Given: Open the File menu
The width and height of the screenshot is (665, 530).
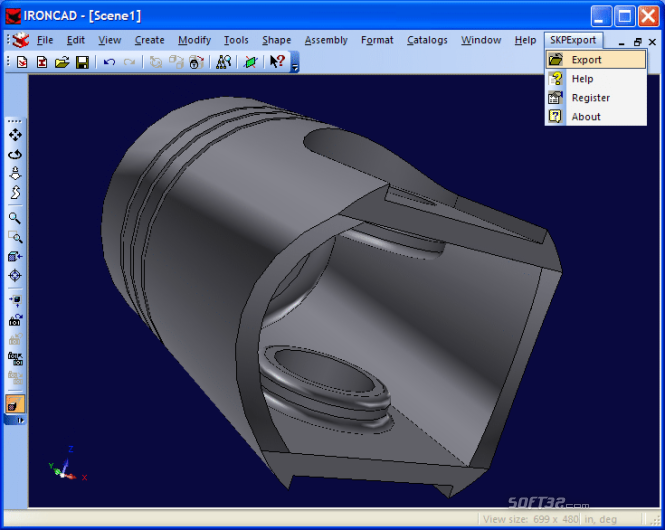Looking at the screenshot, I should click(45, 40).
